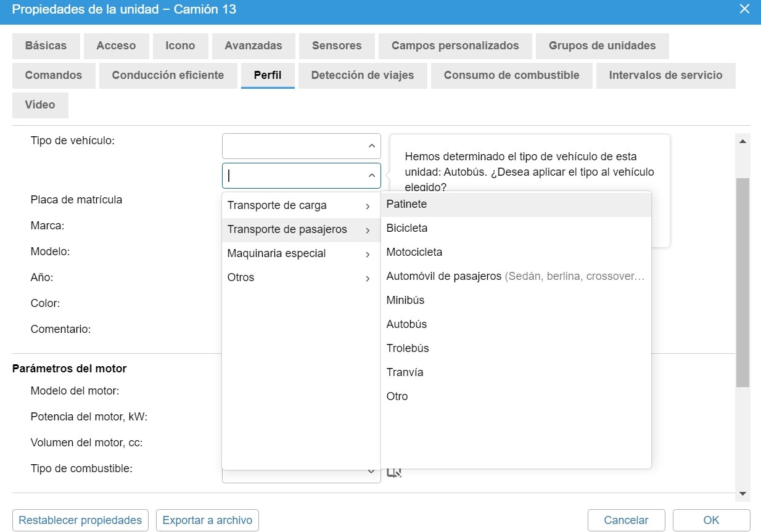Image resolution: width=761 pixels, height=532 pixels.
Task: Select Autobús from the vehicle list
Action: point(406,324)
